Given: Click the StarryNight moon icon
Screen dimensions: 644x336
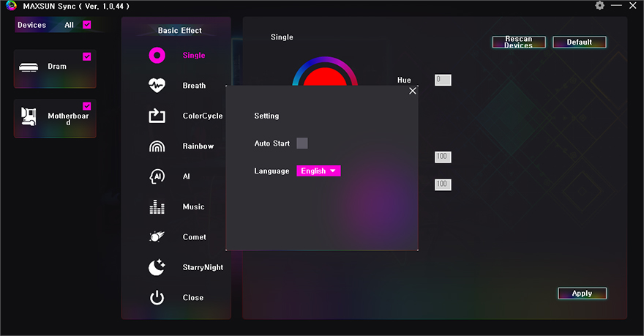Looking at the screenshot, I should 157,267.
